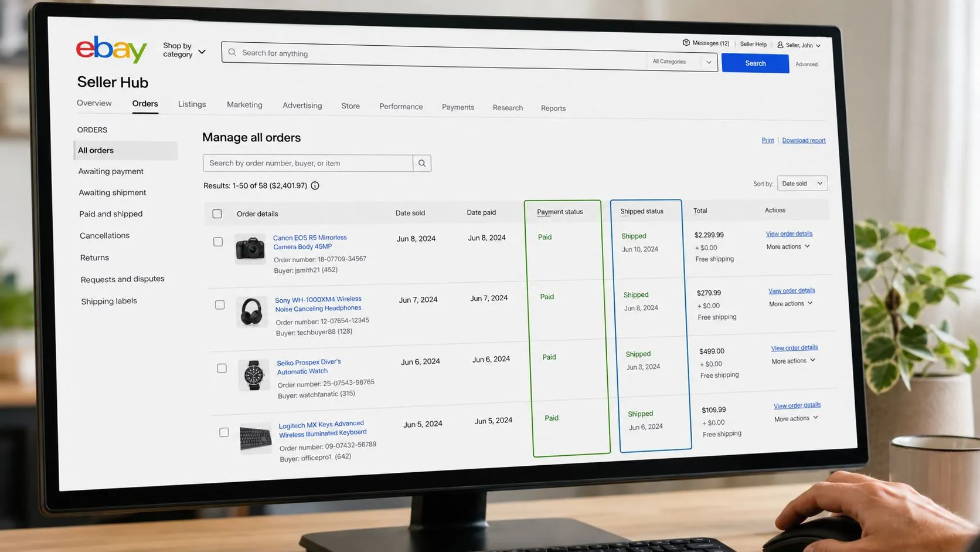Open the Advertising tab

pos(302,105)
